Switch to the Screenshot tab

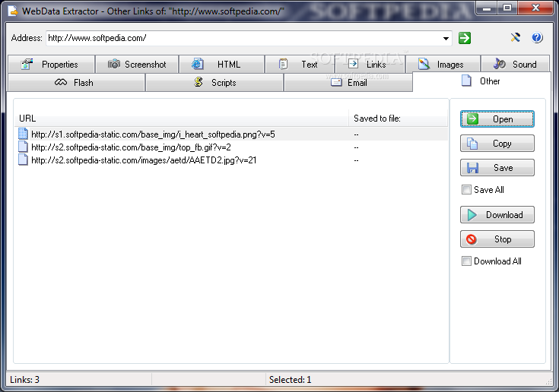coord(137,64)
